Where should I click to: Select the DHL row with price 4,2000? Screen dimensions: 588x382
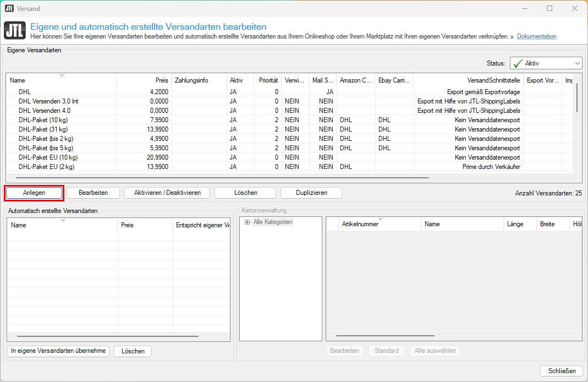click(x=289, y=92)
